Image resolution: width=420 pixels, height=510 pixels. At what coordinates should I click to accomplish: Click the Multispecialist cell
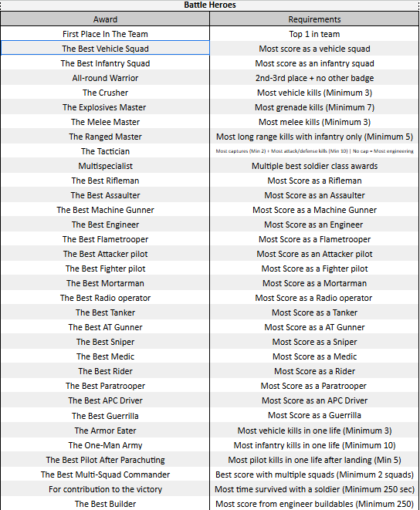105,166
